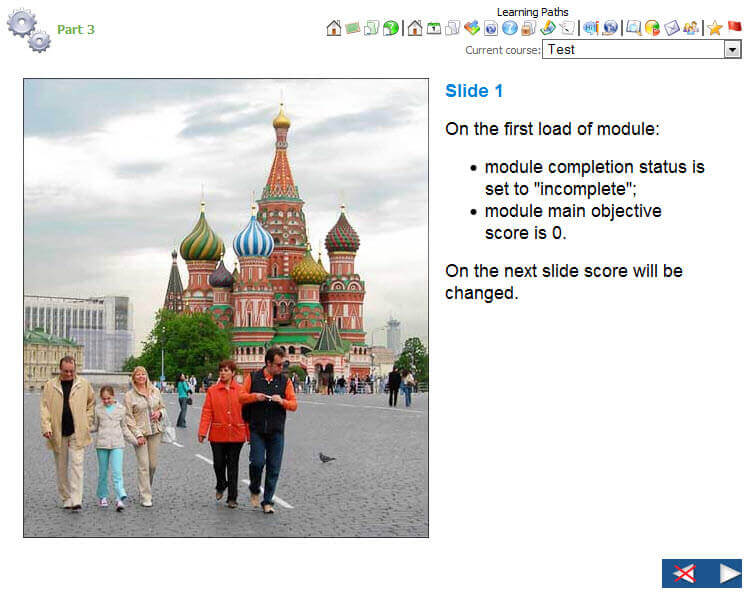
Task: Click the gray gears icon beside Part 3
Action: point(29,30)
